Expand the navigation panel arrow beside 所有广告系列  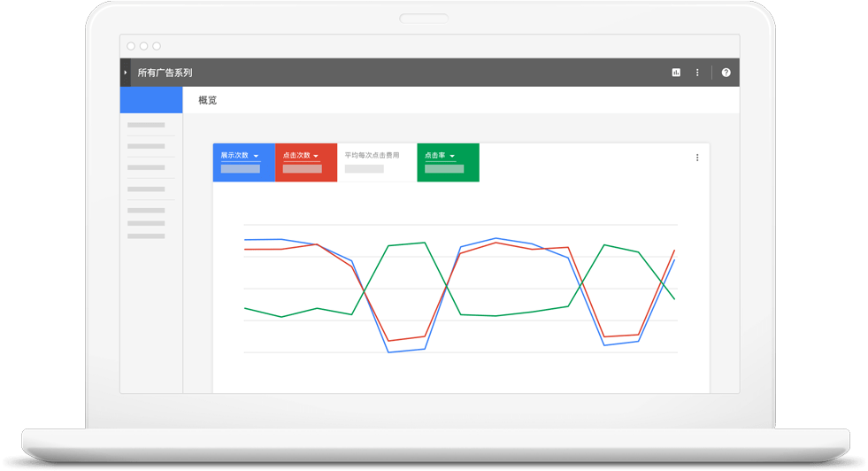pyautogui.click(x=126, y=73)
